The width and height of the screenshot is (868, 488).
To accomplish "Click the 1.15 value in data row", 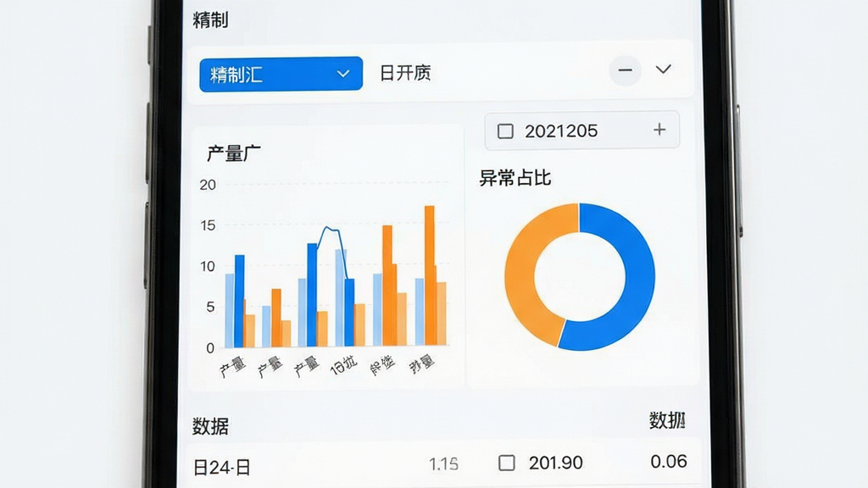I will point(443,463).
